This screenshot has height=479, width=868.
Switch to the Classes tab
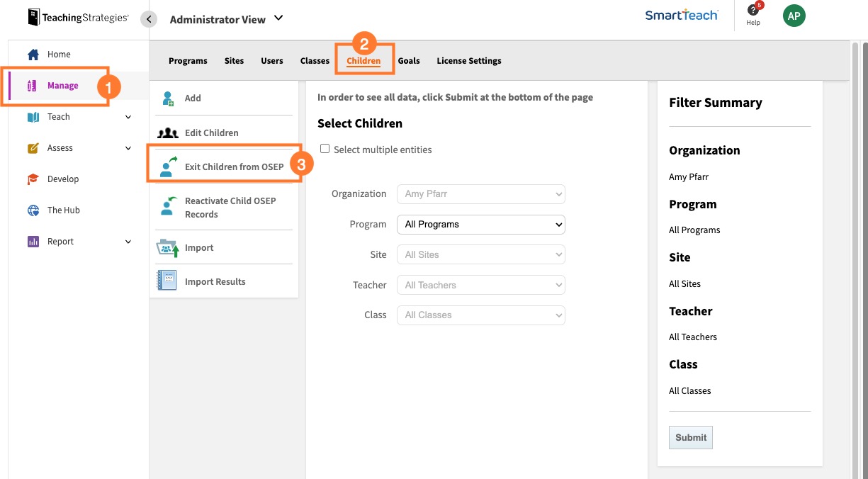315,61
